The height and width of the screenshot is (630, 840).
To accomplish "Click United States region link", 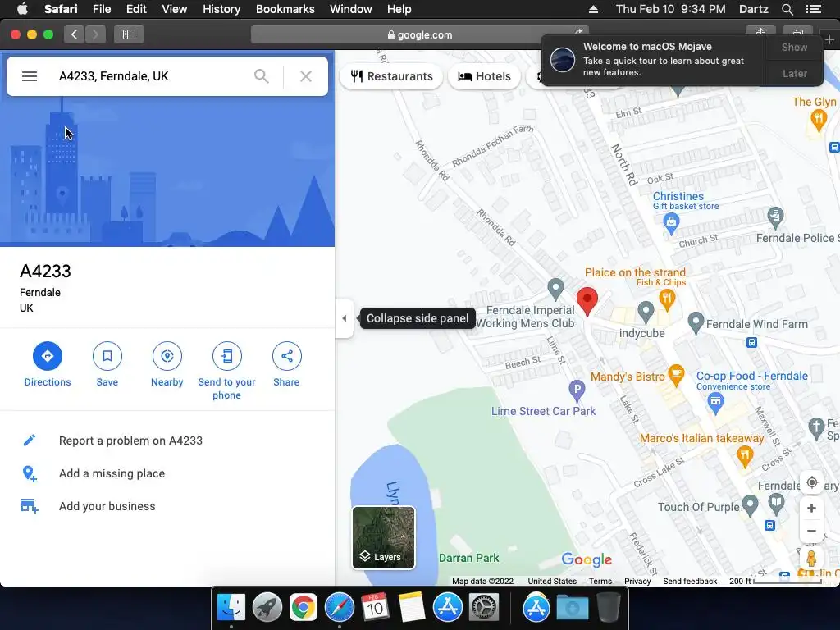I will pyautogui.click(x=552, y=582).
